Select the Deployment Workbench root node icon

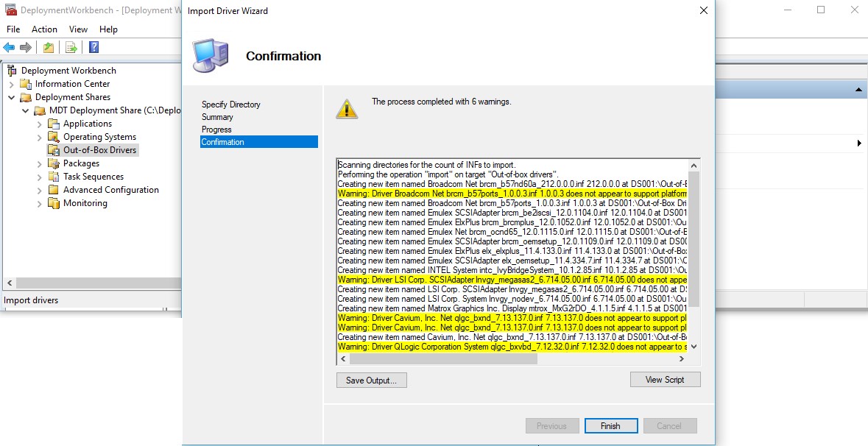coord(12,71)
